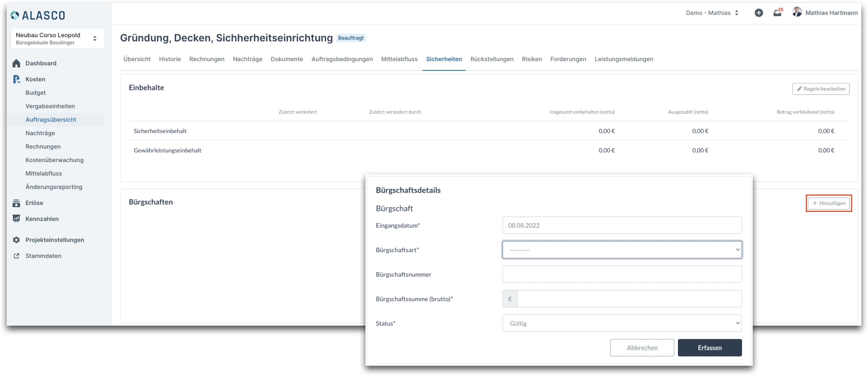Switch to the Historie tab
868x376 pixels.
click(170, 59)
